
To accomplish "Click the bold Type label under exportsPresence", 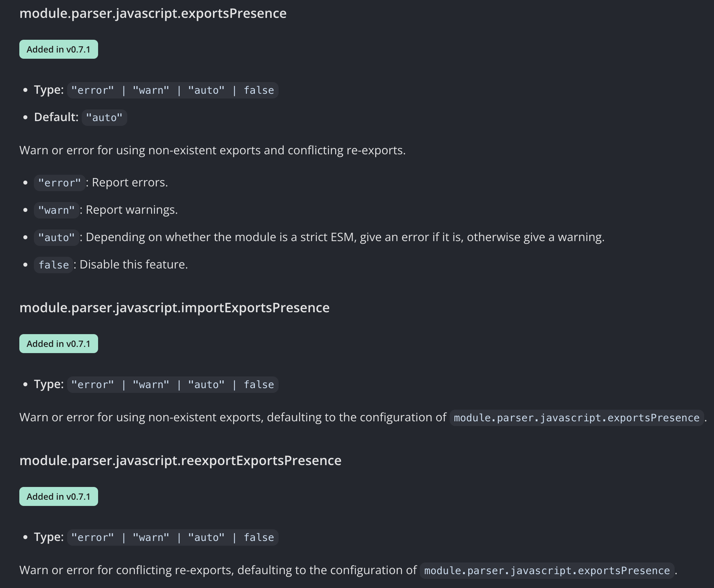I will 49,90.
